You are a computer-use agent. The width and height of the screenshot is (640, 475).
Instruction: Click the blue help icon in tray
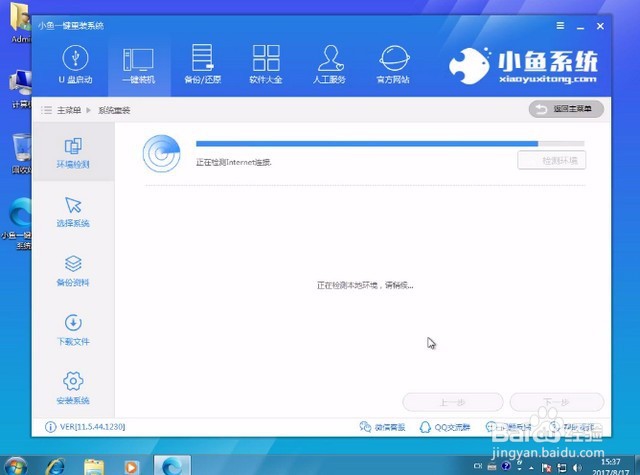[506, 466]
